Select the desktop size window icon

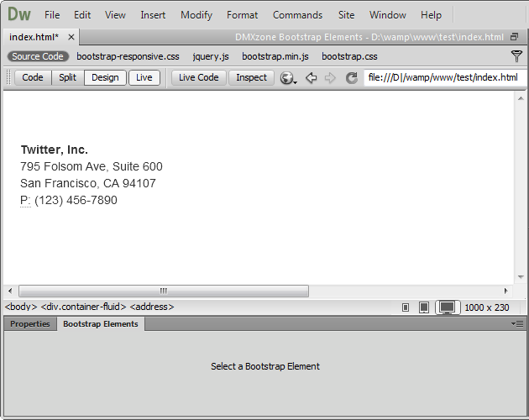[x=448, y=307]
